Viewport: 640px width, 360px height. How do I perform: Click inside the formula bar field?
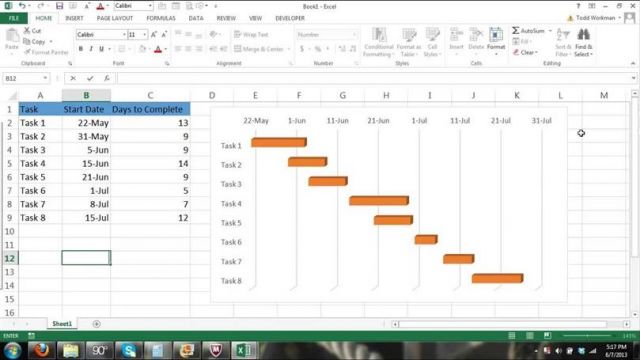click(373, 78)
